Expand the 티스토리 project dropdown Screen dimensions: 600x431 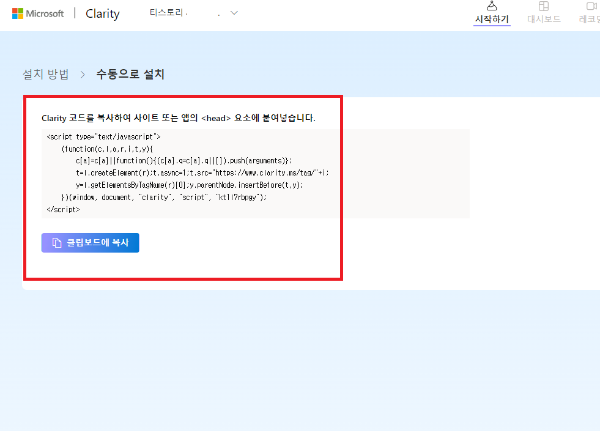pos(234,13)
